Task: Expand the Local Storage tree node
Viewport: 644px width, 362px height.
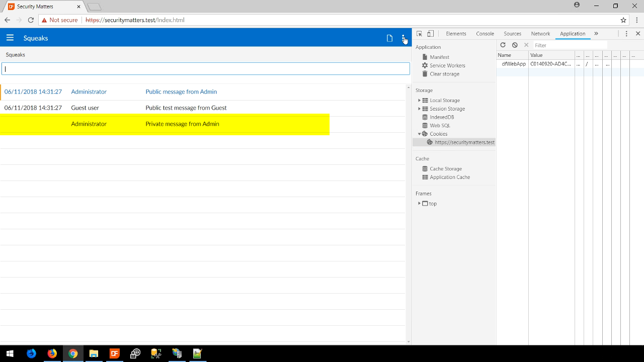Action: point(419,101)
